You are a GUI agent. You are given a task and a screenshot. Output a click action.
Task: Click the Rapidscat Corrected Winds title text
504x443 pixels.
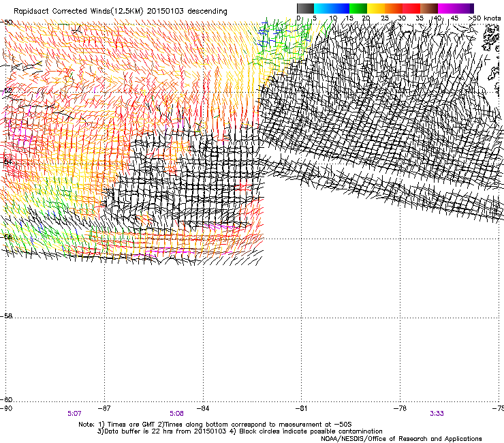[121, 12]
